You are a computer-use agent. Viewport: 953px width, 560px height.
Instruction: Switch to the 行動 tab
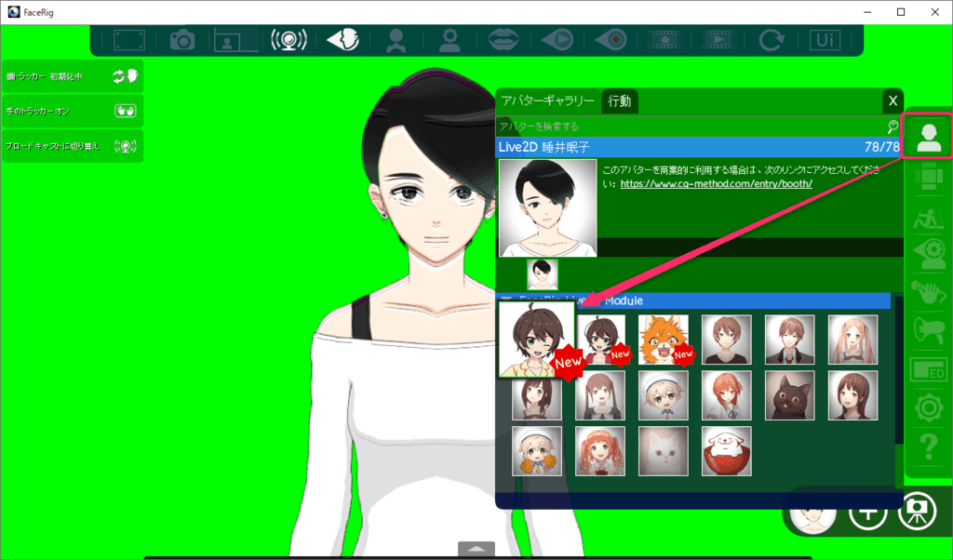click(x=619, y=101)
